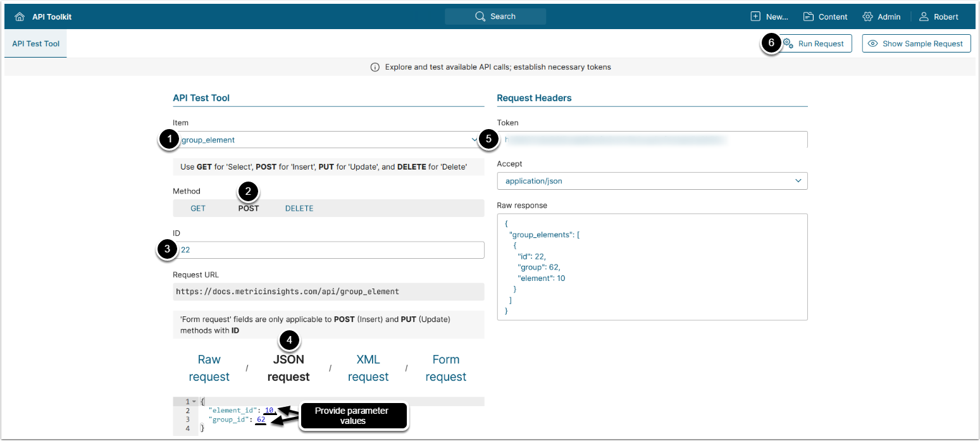Image resolution: width=980 pixels, height=441 pixels.
Task: Open the Accept application/json dropdown
Action: [652, 181]
